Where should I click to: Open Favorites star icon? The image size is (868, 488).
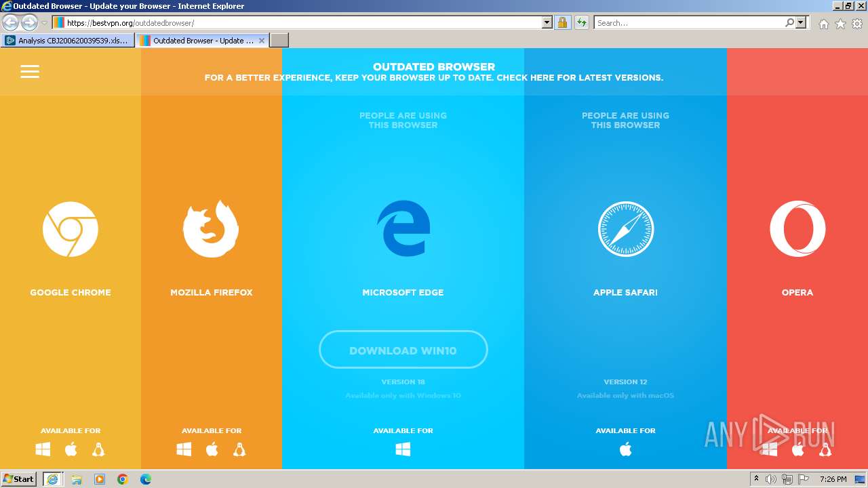point(840,24)
